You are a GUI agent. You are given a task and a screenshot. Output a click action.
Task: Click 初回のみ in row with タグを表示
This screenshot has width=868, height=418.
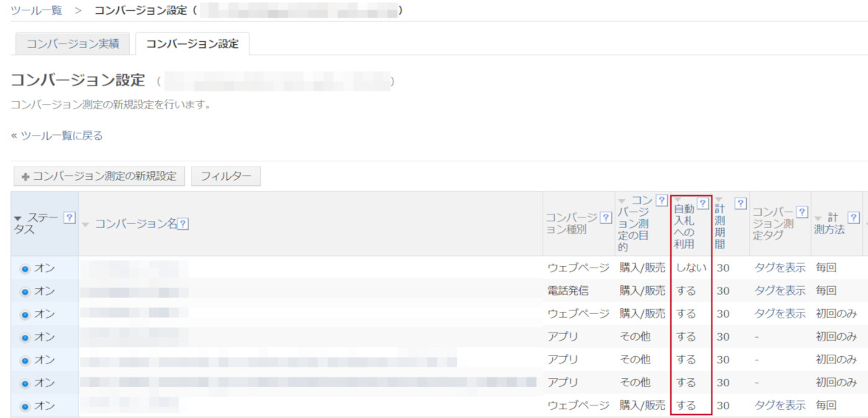(836, 313)
